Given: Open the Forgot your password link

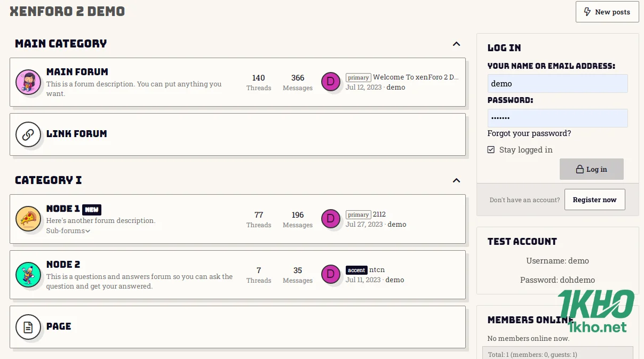Looking at the screenshot, I should point(529,133).
